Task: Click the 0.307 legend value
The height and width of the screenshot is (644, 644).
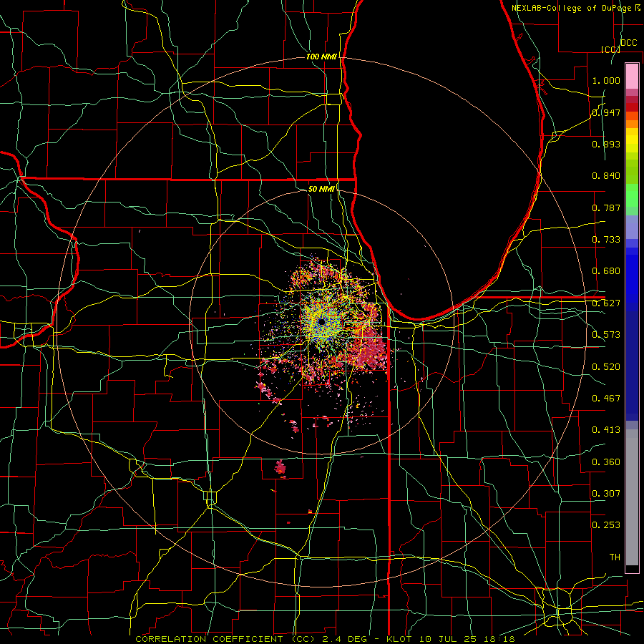Action: coord(606,494)
